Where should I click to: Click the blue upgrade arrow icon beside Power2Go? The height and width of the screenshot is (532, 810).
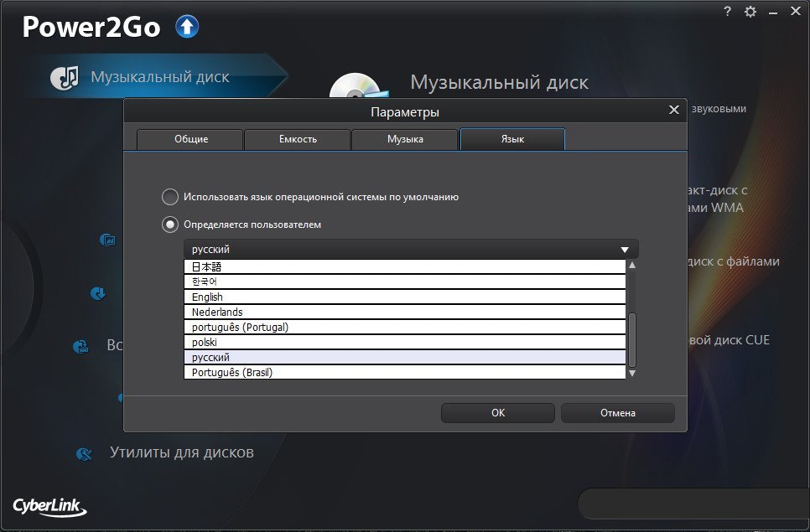[187, 27]
